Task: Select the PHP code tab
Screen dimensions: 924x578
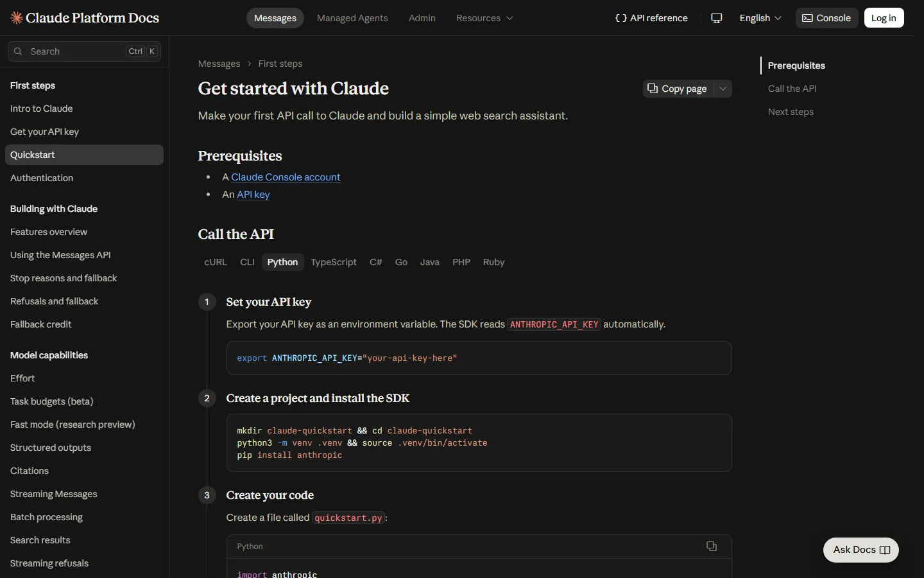Action: pyautogui.click(x=461, y=262)
